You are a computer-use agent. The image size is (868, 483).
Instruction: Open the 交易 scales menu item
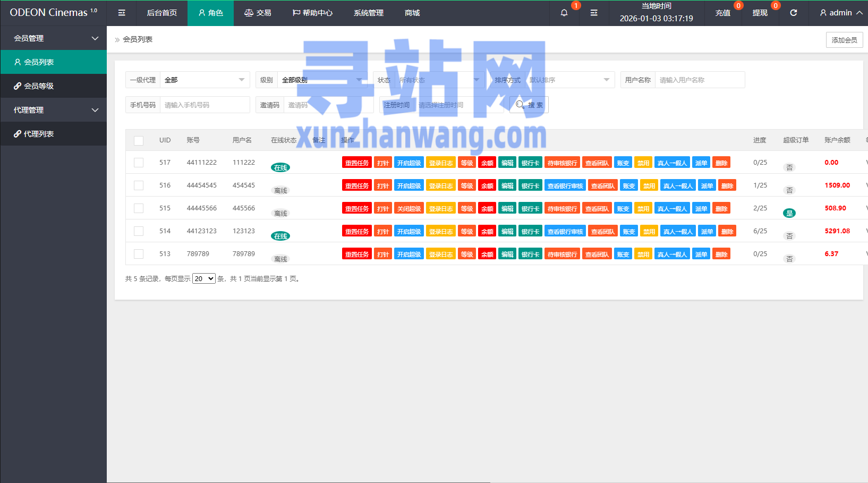[258, 13]
